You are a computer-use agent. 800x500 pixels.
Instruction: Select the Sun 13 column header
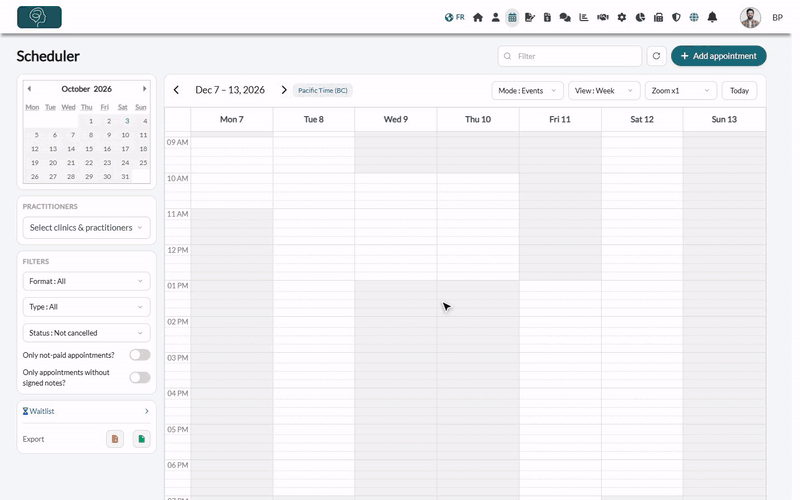point(724,119)
